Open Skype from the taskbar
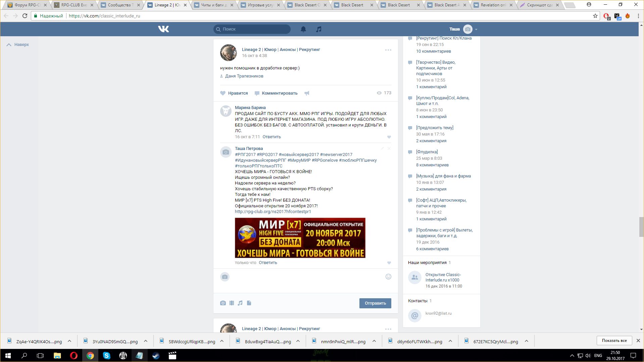644x362 pixels. 107,356
